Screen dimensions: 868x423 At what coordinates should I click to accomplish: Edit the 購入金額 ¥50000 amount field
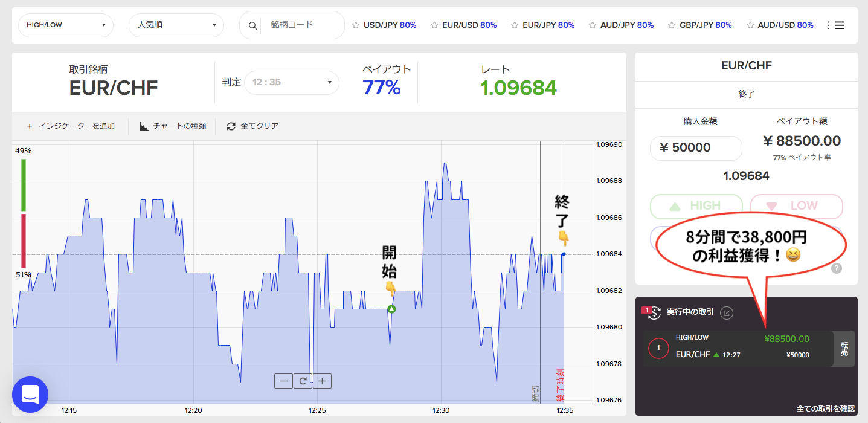(696, 148)
